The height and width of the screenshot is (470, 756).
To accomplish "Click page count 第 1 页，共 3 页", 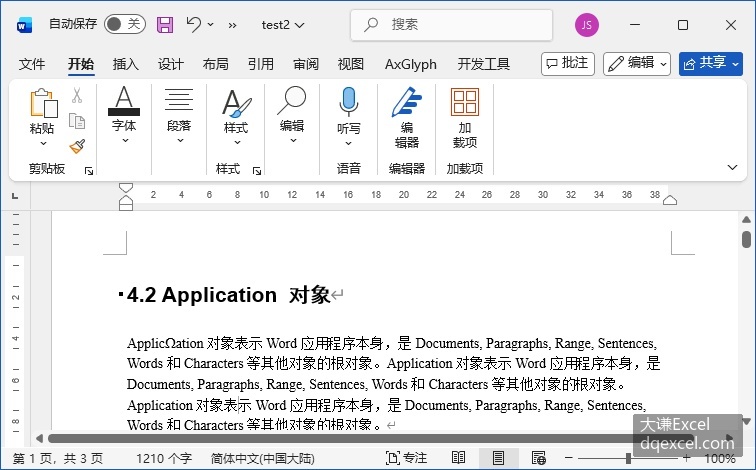I will (x=58, y=458).
